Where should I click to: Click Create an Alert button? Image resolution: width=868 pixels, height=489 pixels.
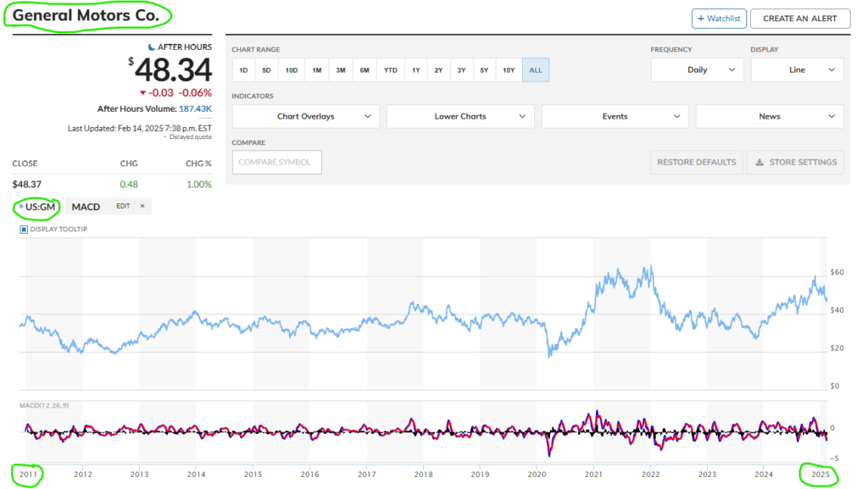800,19
